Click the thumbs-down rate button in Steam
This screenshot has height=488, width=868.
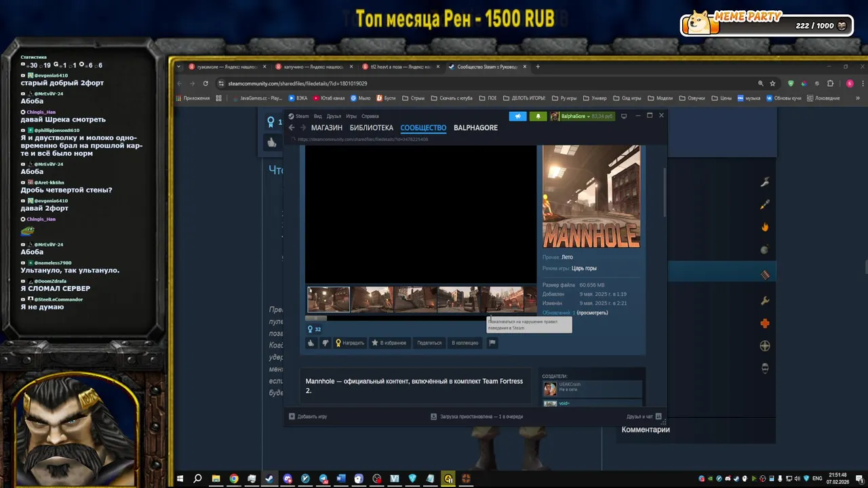(x=325, y=343)
